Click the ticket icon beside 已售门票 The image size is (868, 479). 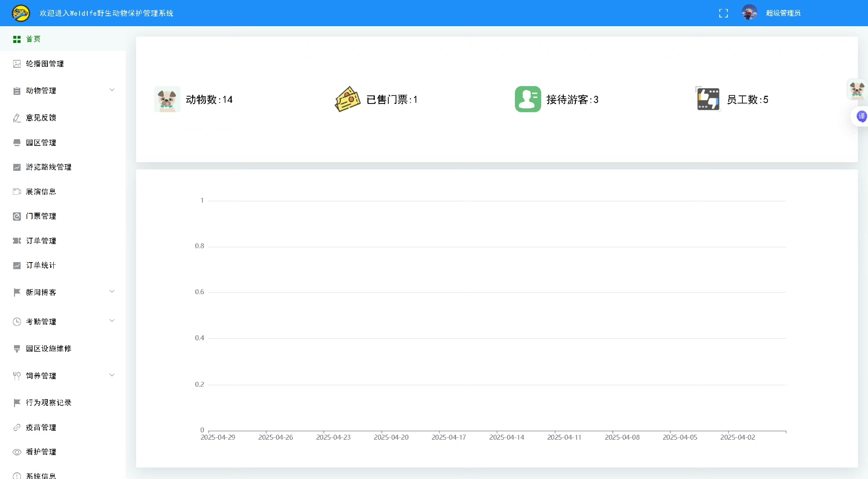pyautogui.click(x=347, y=99)
